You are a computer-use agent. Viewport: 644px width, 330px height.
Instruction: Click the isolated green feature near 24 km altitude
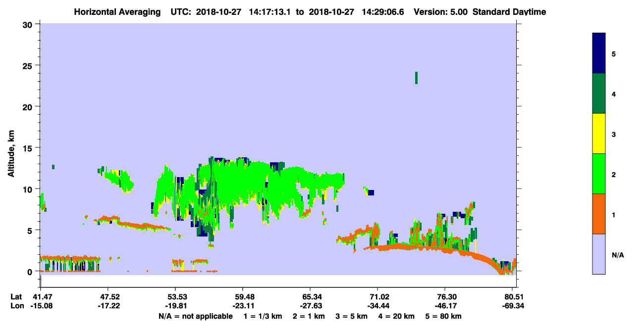[x=416, y=78]
